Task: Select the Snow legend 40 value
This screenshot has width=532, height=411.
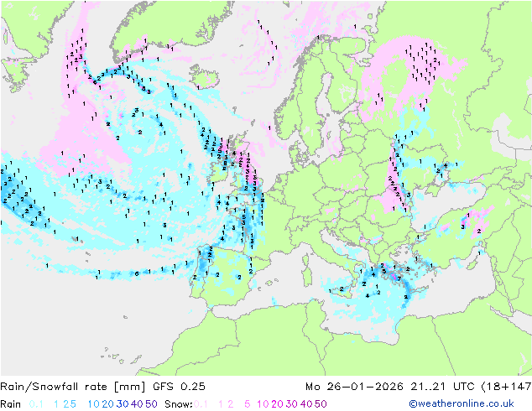Action: tap(306, 404)
